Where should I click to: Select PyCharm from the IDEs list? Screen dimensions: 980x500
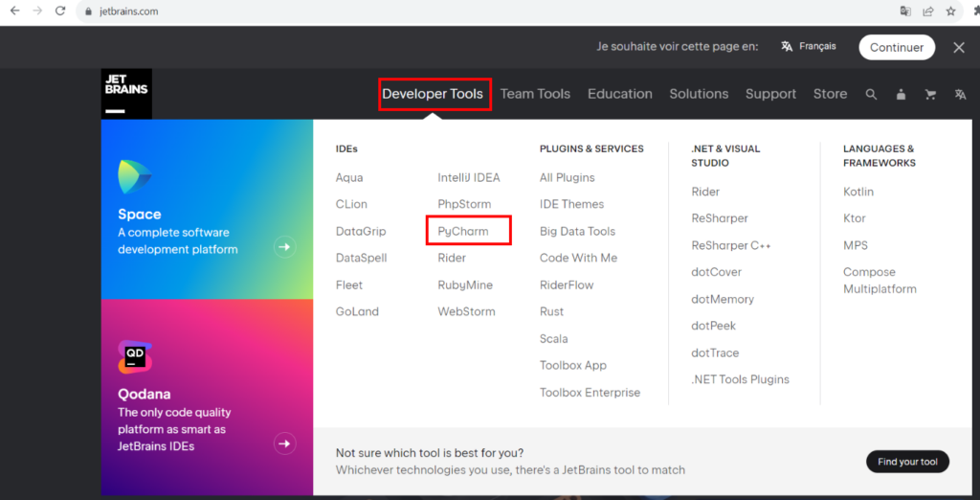[x=463, y=231]
